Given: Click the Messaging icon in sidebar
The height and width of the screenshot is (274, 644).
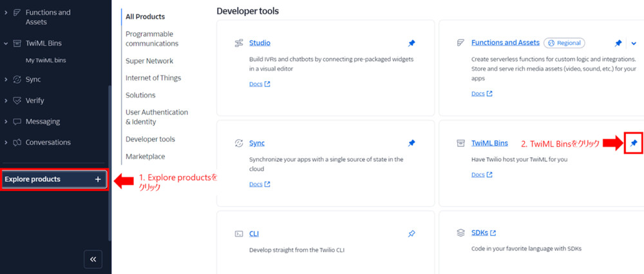Looking at the screenshot, I should 17,121.
